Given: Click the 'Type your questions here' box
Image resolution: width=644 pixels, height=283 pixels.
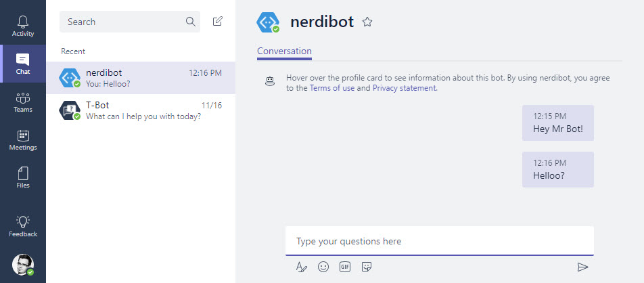Looking at the screenshot, I should (440, 241).
